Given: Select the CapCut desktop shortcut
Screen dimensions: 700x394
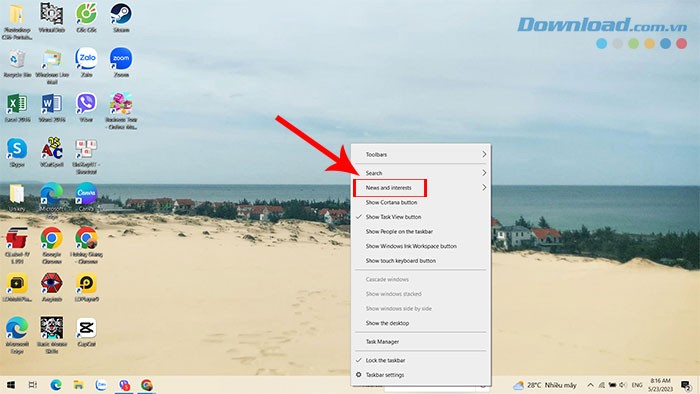Looking at the screenshot, I should [86, 332].
